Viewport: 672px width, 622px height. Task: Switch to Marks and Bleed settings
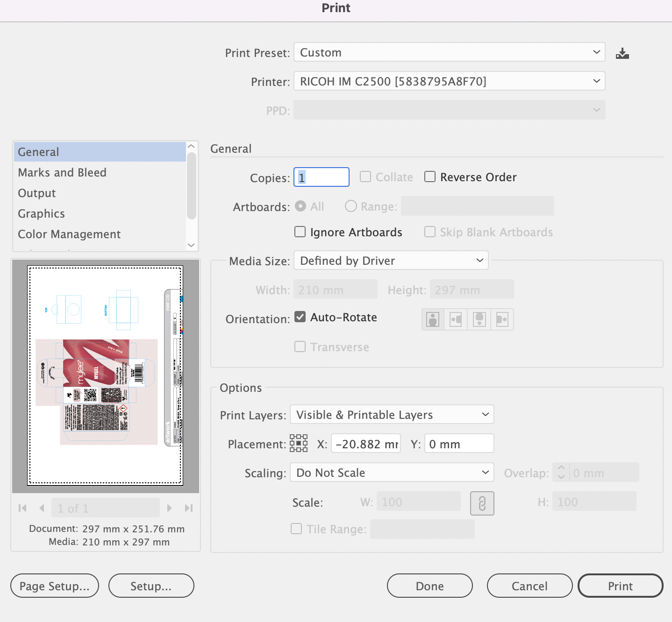point(62,172)
